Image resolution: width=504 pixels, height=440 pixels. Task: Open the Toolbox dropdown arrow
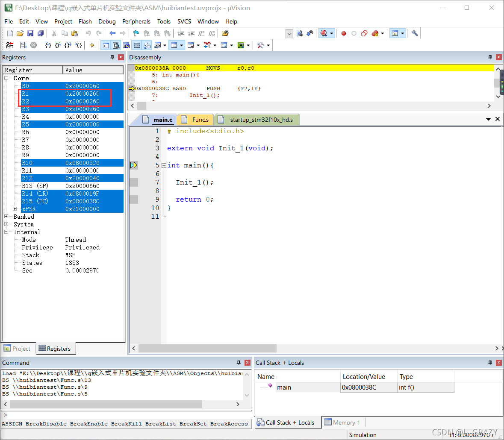pos(268,45)
